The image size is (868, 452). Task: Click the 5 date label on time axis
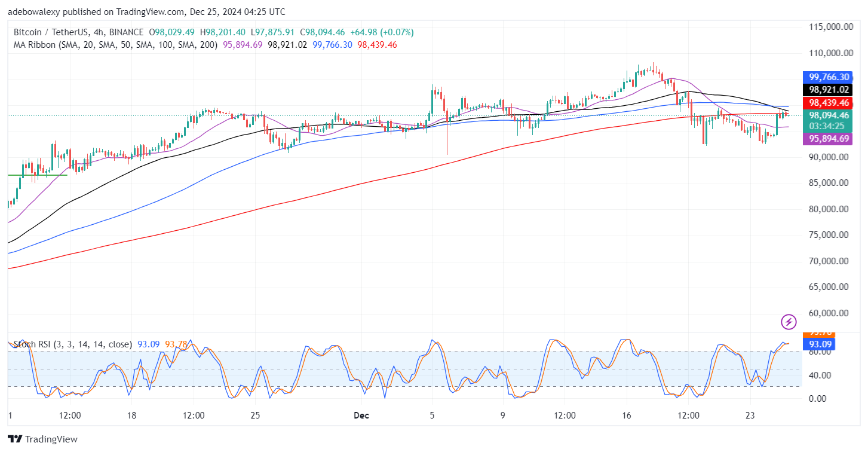tap(432, 416)
